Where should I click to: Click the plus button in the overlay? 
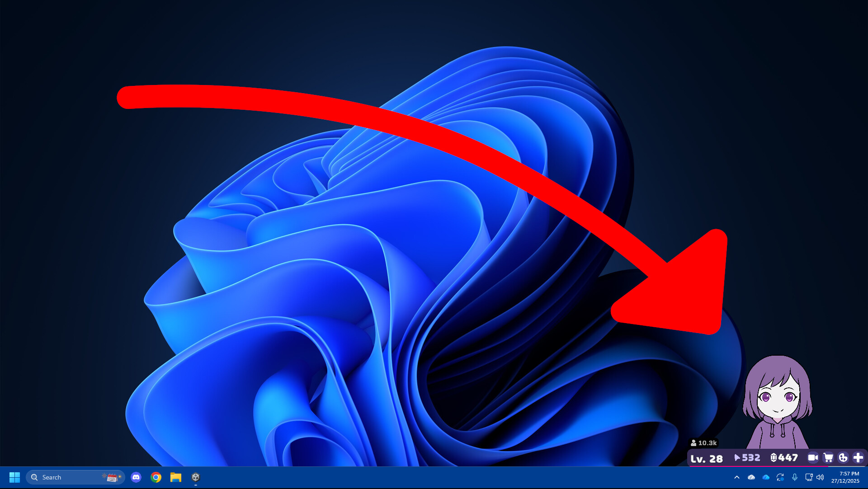click(858, 458)
